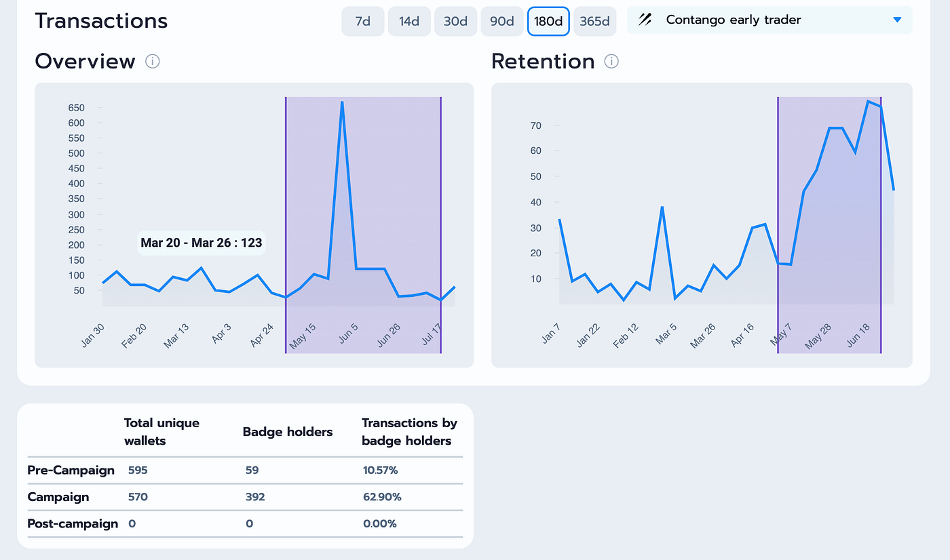Open Overview info tooltip icon
The height and width of the screenshot is (560, 950).
[x=153, y=62]
